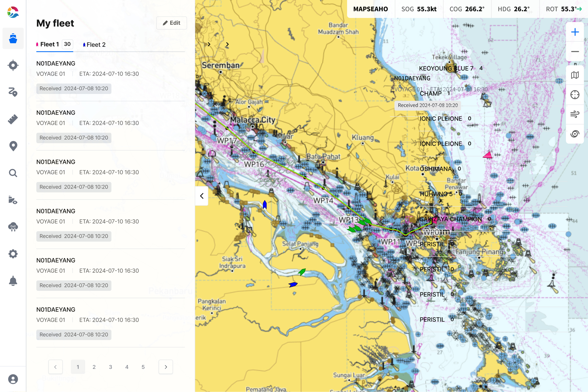The image size is (588, 392).
Task: Click the map popup Received 2024-07-08 10:20 tag
Action: 428,105
